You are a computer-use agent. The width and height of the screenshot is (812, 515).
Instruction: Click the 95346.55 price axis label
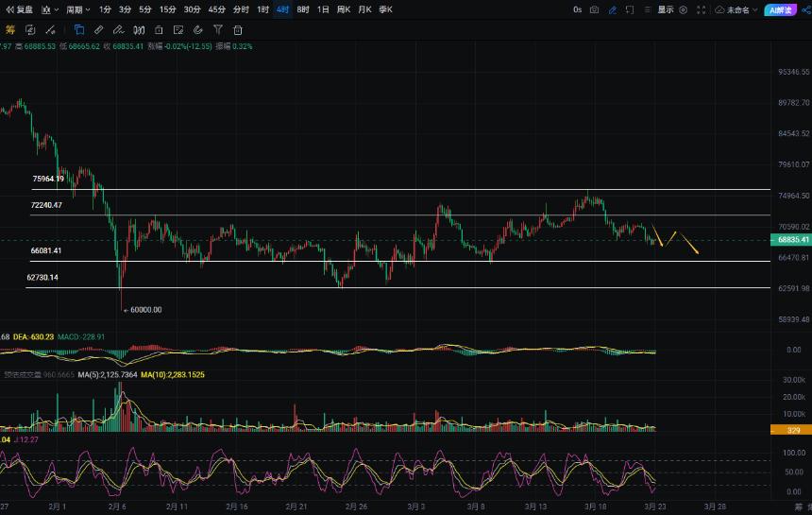(x=793, y=72)
